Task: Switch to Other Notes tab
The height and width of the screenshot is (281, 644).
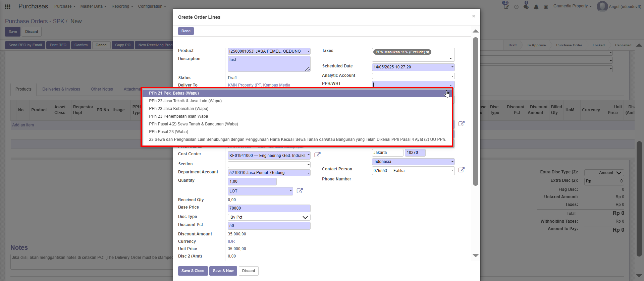Action: point(102,89)
